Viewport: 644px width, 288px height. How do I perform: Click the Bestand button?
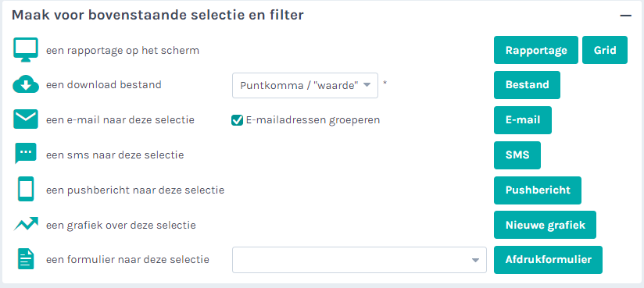pyautogui.click(x=527, y=85)
